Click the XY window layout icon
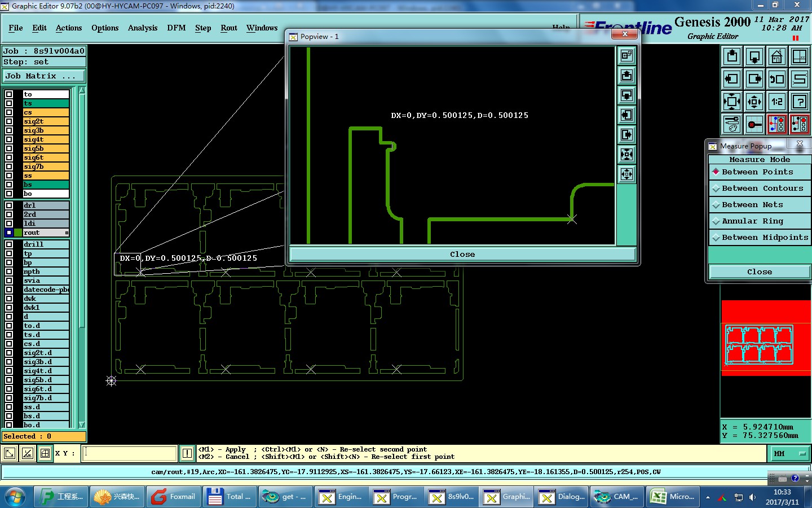Viewport: 812px width, 508px height. coord(800,56)
